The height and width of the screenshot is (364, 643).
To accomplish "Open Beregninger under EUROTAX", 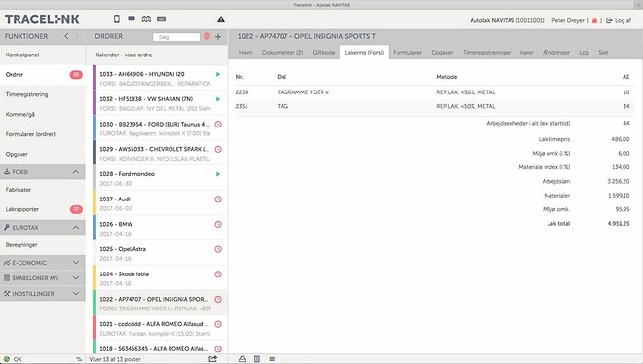I will pyautogui.click(x=43, y=245).
